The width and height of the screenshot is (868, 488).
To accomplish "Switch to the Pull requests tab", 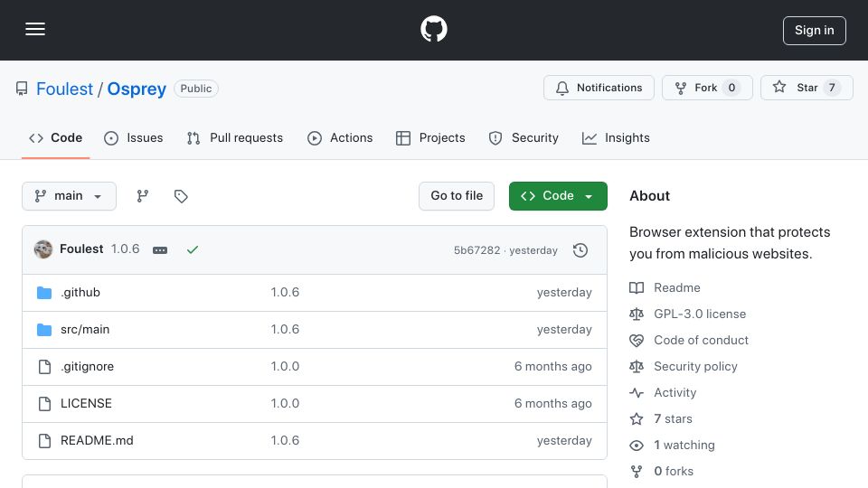I will pos(235,137).
